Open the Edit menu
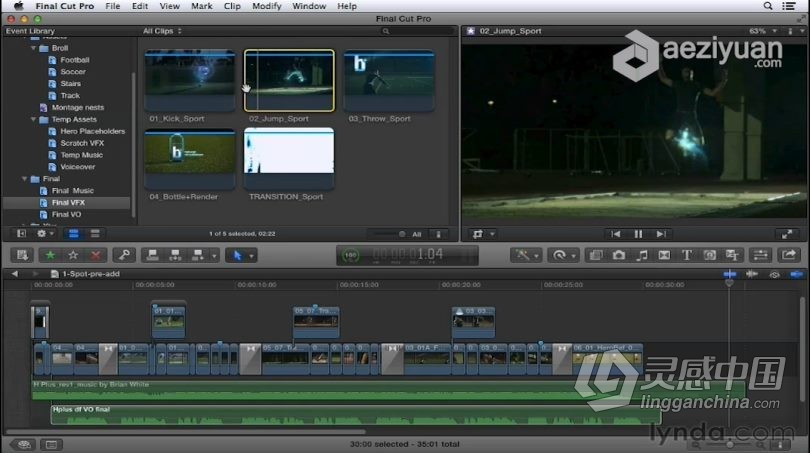Screen dimensions: 810x453 coord(139,6)
